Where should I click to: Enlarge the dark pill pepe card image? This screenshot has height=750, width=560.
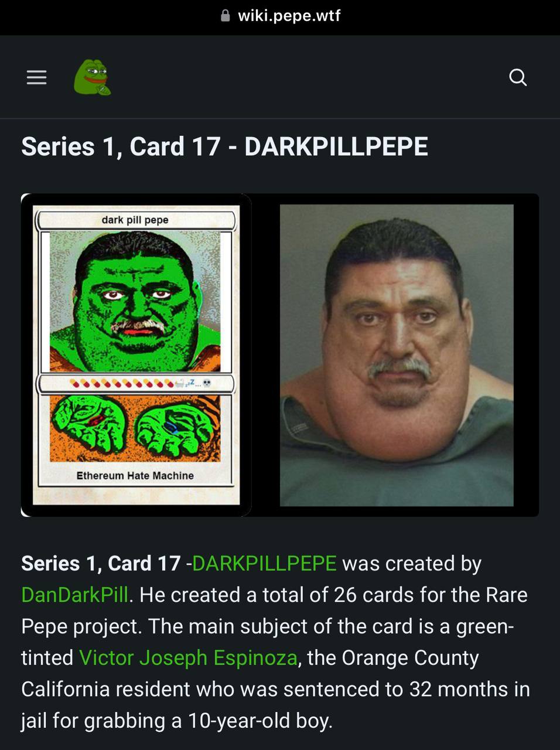tap(136, 354)
